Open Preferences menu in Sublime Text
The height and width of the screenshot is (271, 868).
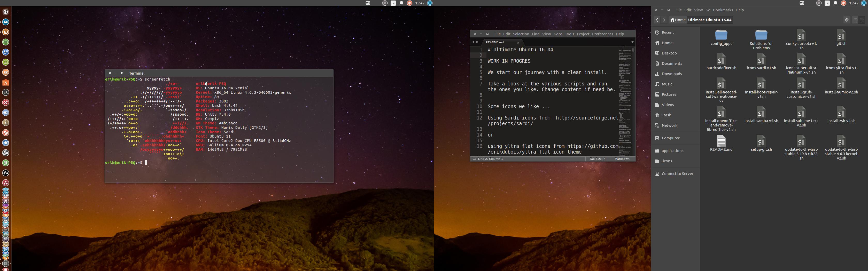602,34
